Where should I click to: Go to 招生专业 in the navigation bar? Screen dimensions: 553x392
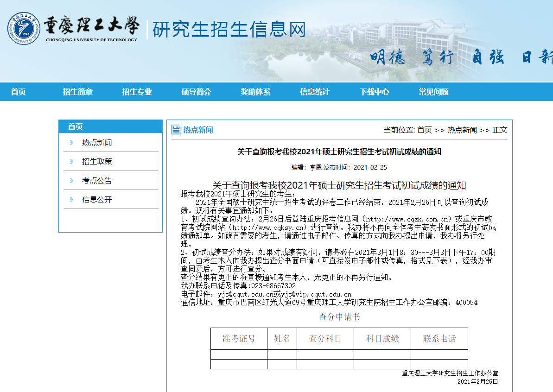[137, 92]
